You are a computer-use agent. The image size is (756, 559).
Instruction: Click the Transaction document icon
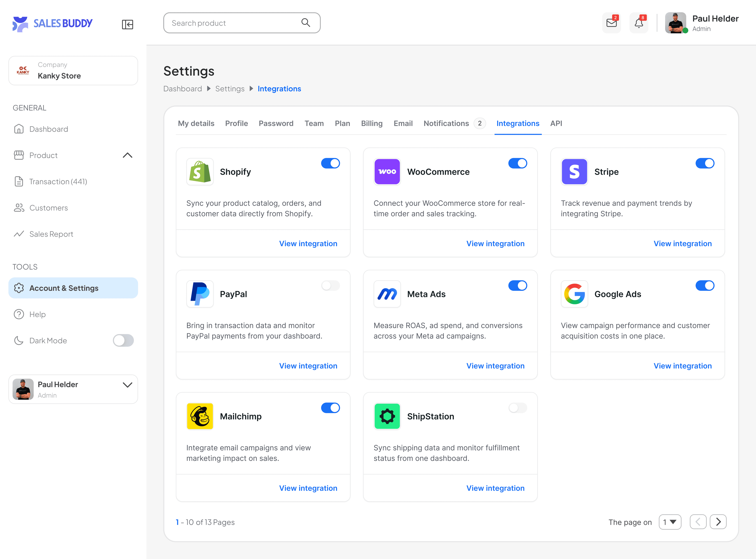19,181
